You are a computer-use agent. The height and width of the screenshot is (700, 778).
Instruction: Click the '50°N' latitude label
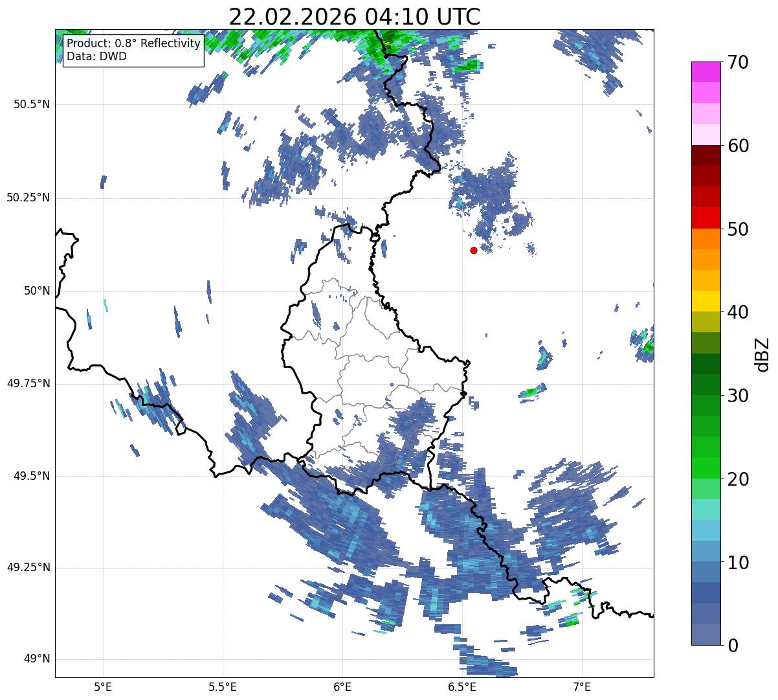pyautogui.click(x=37, y=291)
